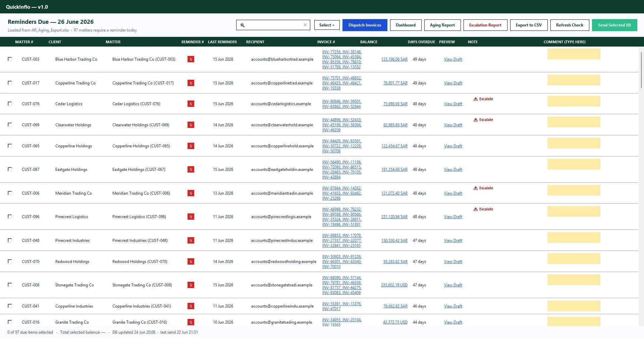Click reminder badge 5 for Granite Trading Co
The image size is (644, 338).
click(191, 322)
